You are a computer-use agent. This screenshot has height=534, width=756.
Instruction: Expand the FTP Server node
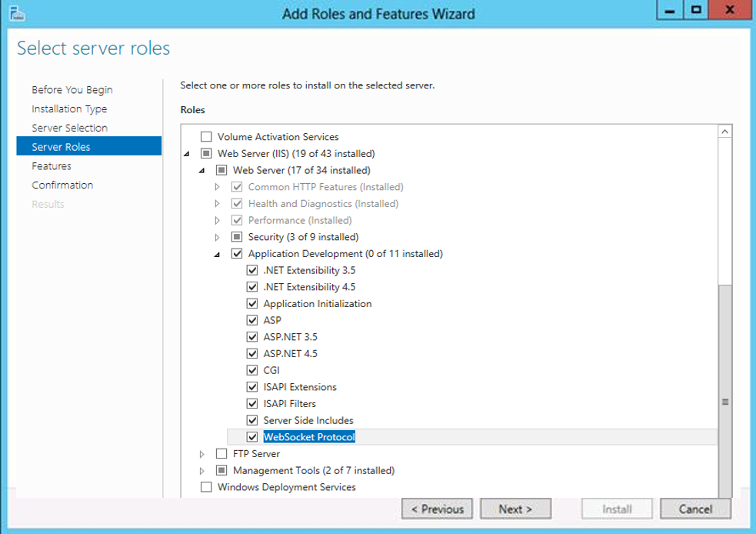[202, 454]
